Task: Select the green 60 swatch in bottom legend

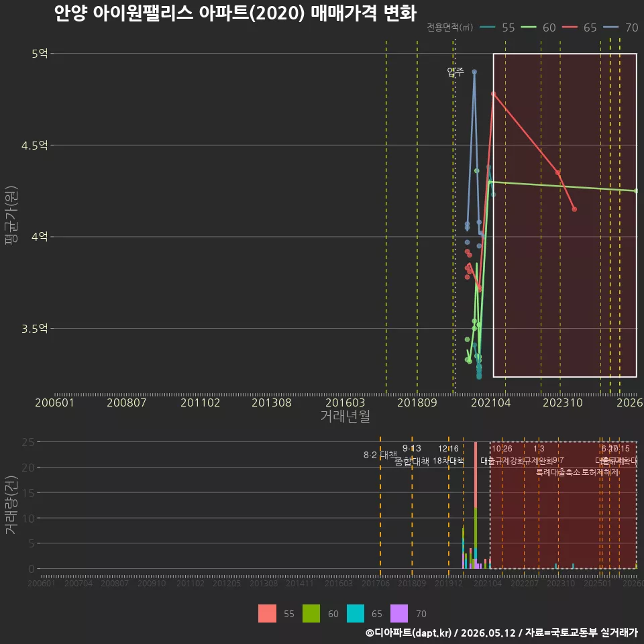Action: pos(311,614)
